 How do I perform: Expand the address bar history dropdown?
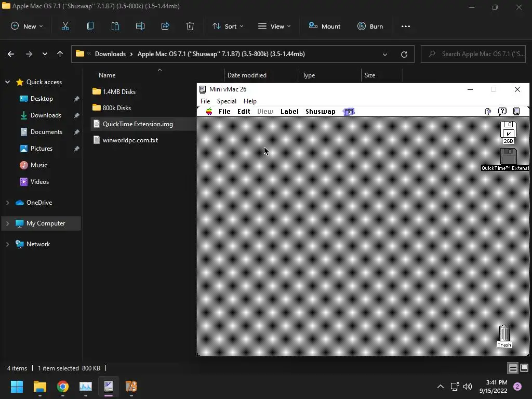pos(385,54)
